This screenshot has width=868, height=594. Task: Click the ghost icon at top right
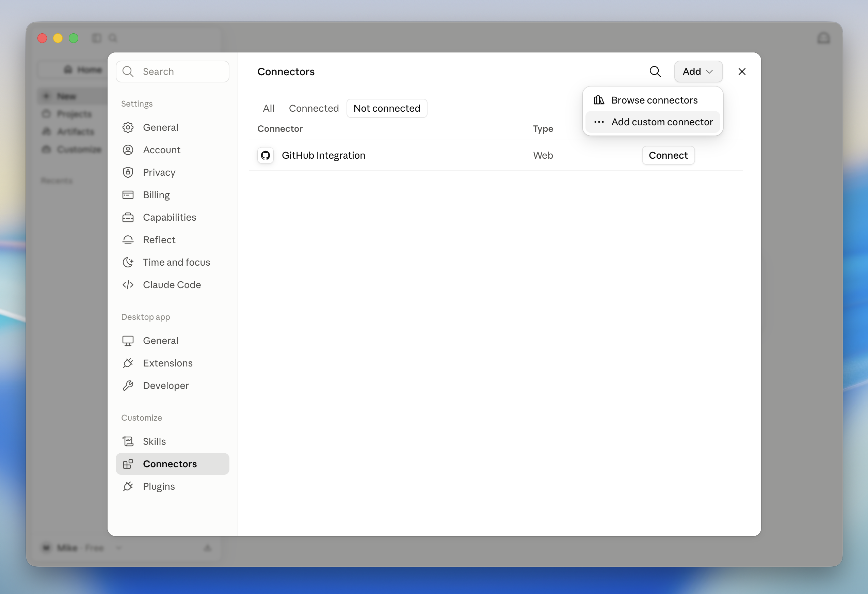click(823, 38)
